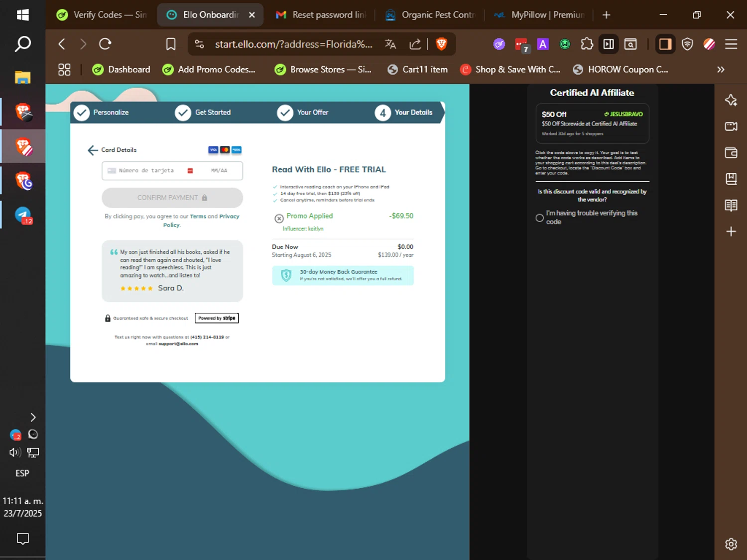Share this page icon
The width and height of the screenshot is (747, 560).
coord(415,44)
